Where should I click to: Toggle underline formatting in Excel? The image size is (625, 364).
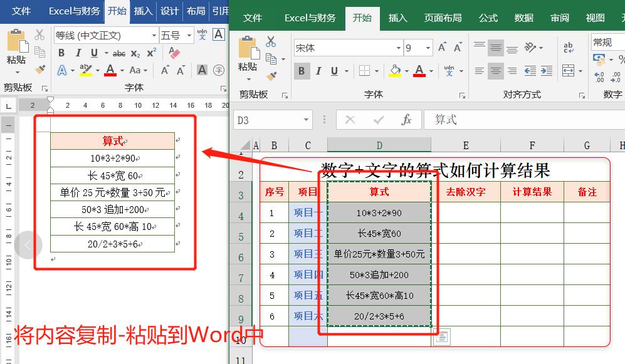click(x=334, y=71)
